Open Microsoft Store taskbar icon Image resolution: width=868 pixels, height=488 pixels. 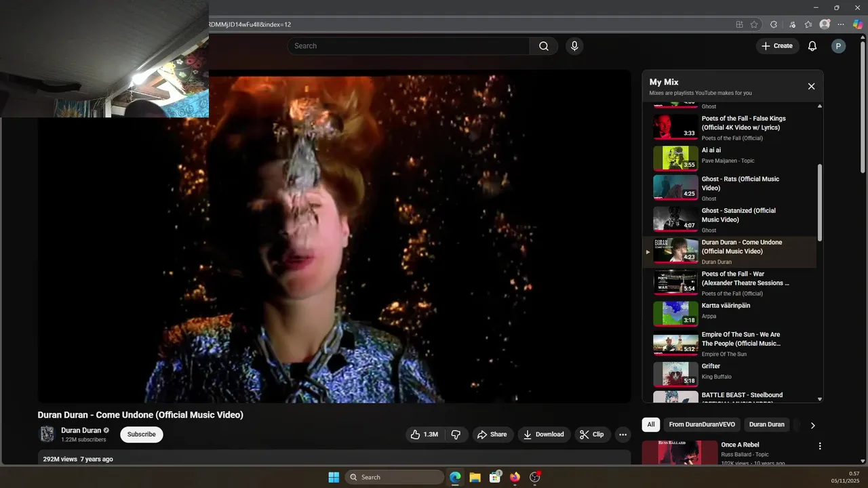[x=495, y=477]
